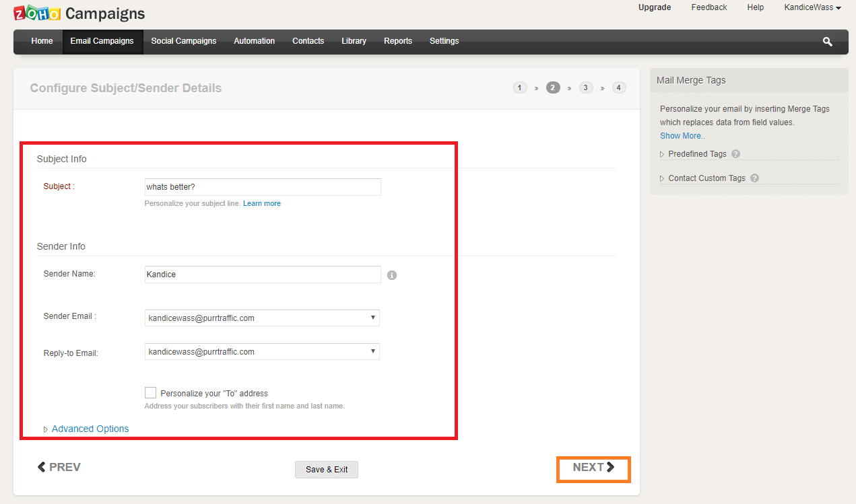
Task: Go to Automation menu
Action: point(255,41)
